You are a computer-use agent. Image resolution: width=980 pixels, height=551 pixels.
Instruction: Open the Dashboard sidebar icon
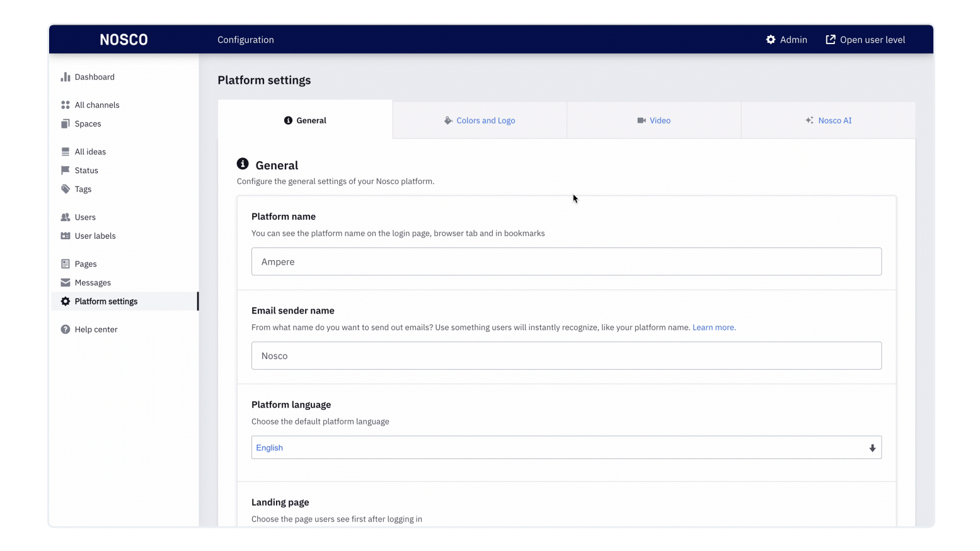tap(66, 76)
